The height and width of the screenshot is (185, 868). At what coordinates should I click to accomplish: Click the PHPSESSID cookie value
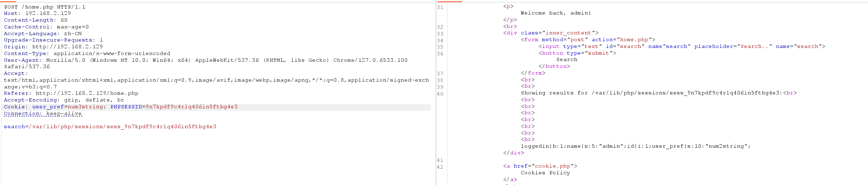pyautogui.click(x=191, y=107)
